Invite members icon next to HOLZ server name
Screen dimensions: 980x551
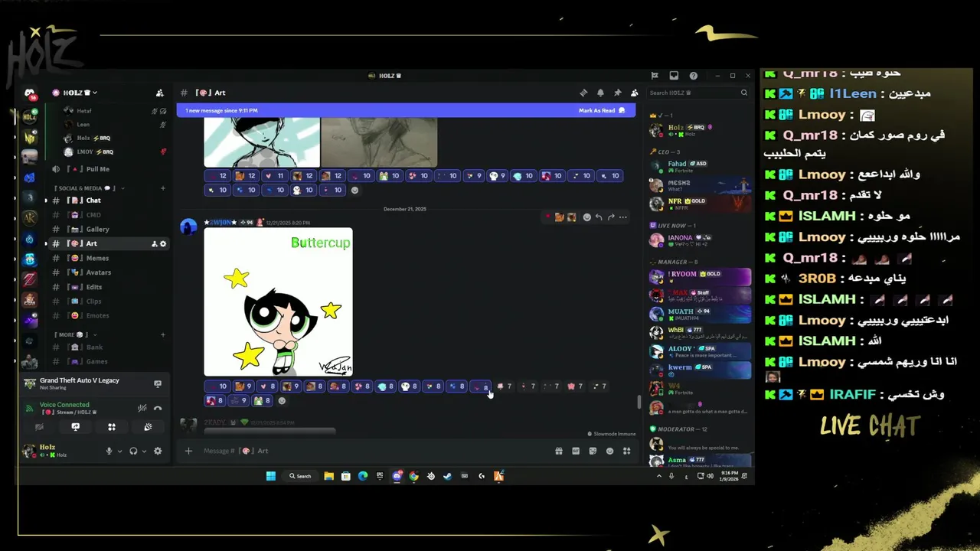[x=159, y=93]
